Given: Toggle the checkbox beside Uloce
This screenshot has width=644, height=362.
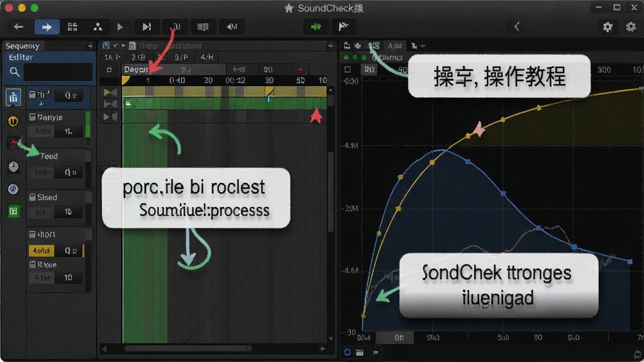Looking at the screenshot, I should (33, 265).
